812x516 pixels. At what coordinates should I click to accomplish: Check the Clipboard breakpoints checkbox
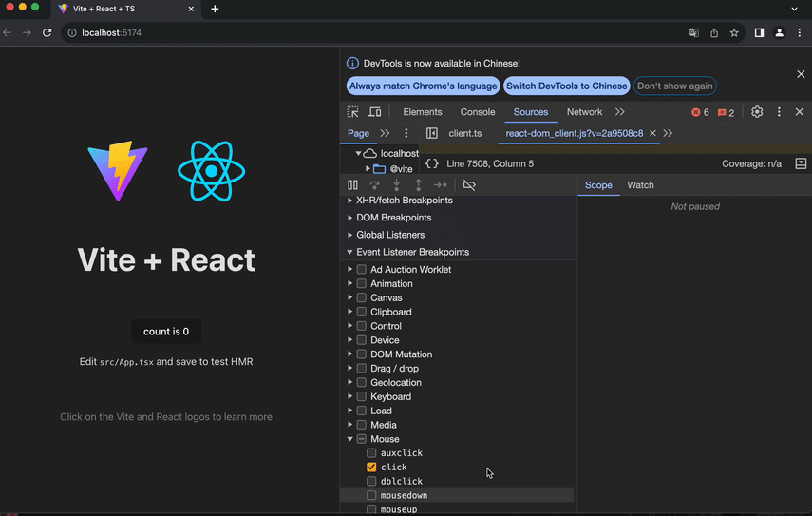pos(362,312)
